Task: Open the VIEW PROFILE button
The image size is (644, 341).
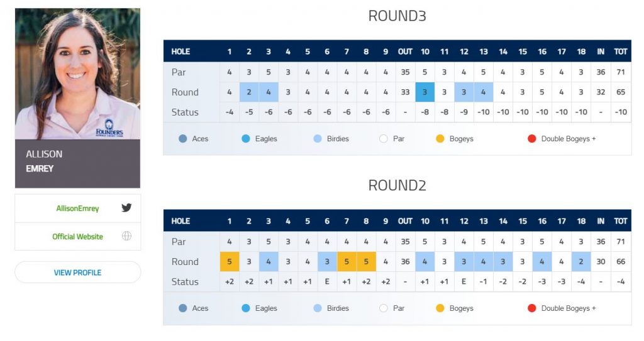Action: [x=77, y=273]
